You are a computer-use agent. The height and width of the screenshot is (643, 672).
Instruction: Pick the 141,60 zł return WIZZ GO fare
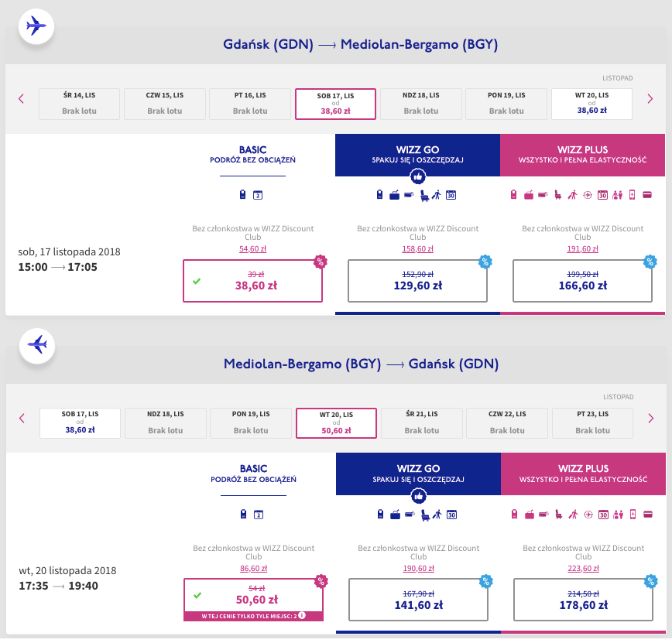(x=418, y=599)
